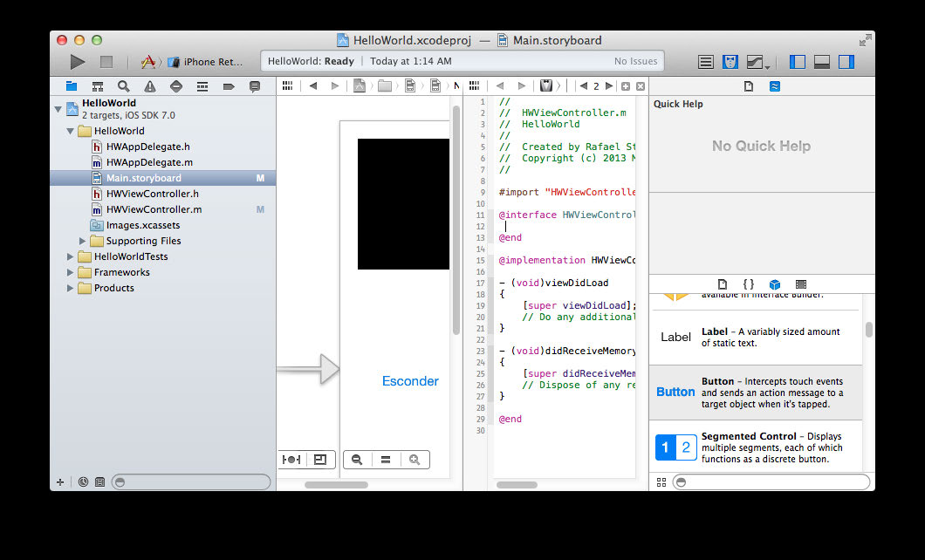The width and height of the screenshot is (925, 560).
Task: Open the Issue navigator warning icon
Action: point(150,86)
